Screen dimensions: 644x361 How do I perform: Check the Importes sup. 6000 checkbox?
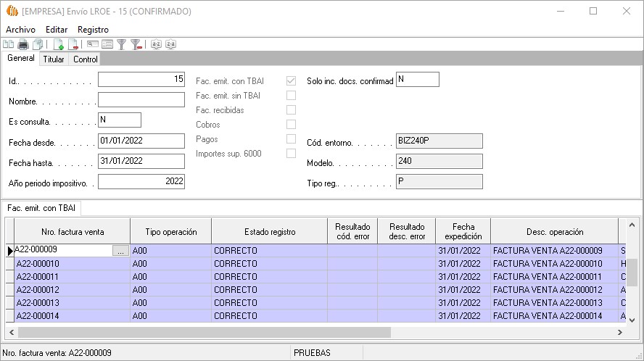click(291, 153)
